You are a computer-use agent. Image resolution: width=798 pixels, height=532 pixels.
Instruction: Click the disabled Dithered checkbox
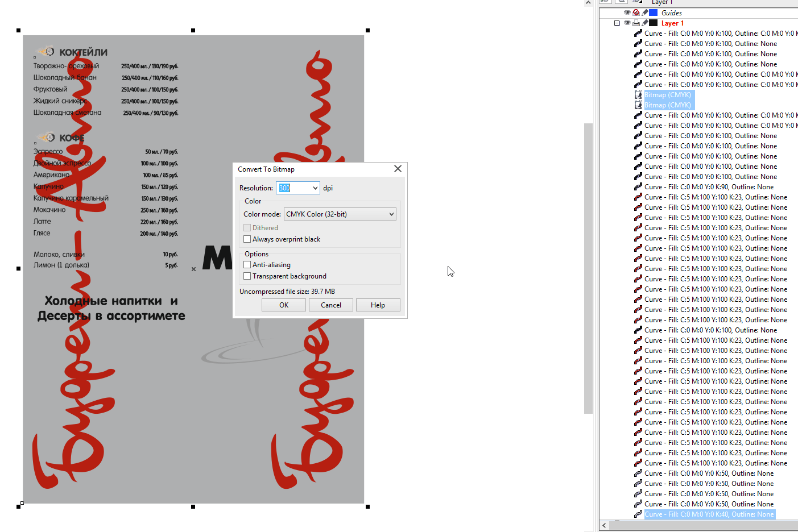[x=247, y=228]
